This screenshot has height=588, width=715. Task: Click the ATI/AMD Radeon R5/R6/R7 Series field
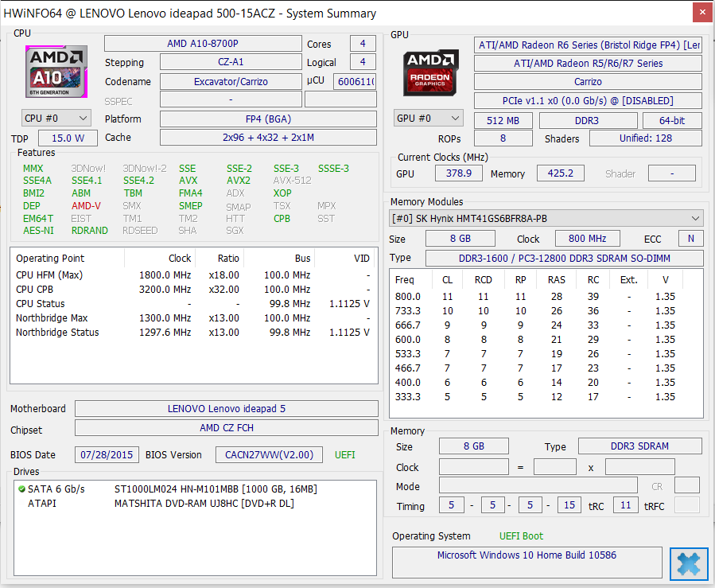tap(588, 64)
